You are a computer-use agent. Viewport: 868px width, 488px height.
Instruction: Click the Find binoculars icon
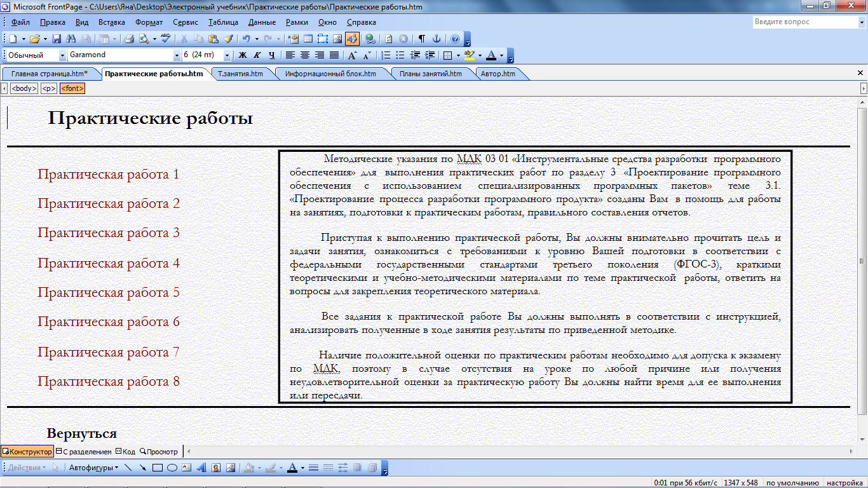tap(70, 39)
